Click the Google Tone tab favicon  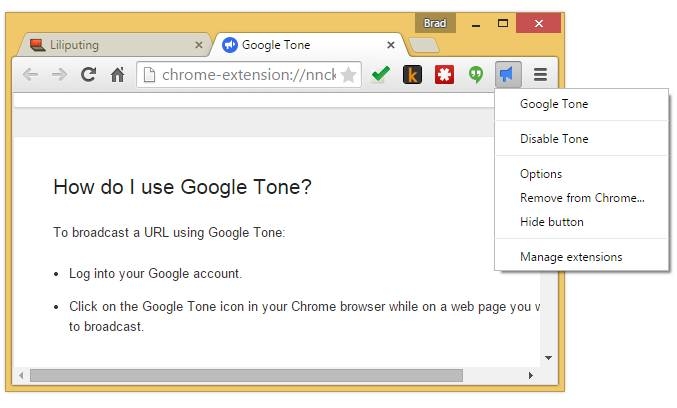pyautogui.click(x=230, y=45)
